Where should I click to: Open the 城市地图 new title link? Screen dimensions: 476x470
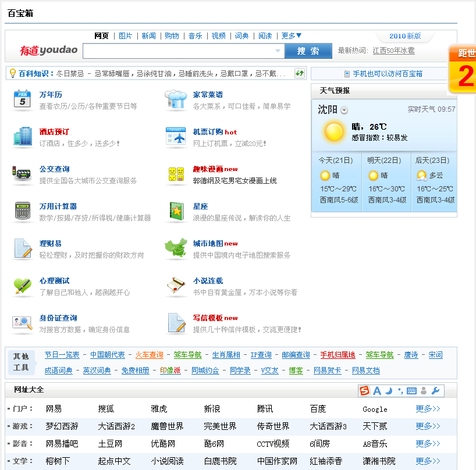pyautogui.click(x=215, y=244)
